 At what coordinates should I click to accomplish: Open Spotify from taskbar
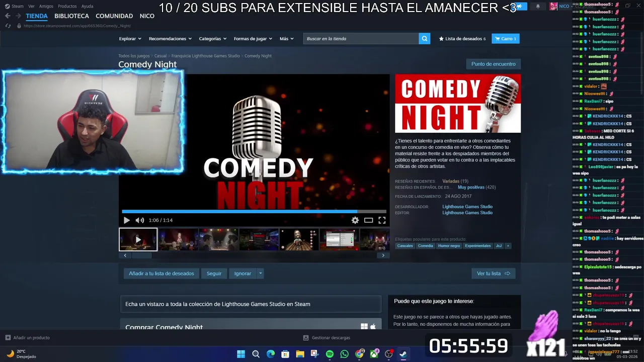[x=330, y=354]
